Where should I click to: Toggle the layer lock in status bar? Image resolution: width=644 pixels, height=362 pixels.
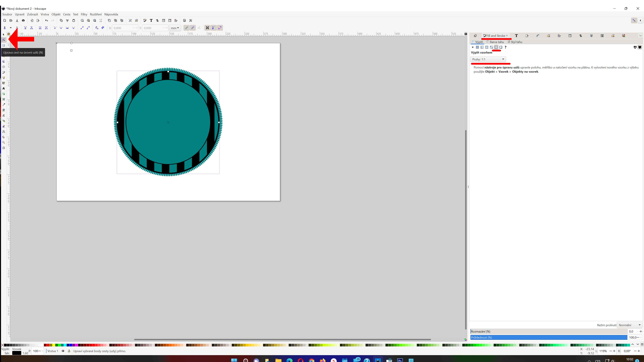(69, 351)
